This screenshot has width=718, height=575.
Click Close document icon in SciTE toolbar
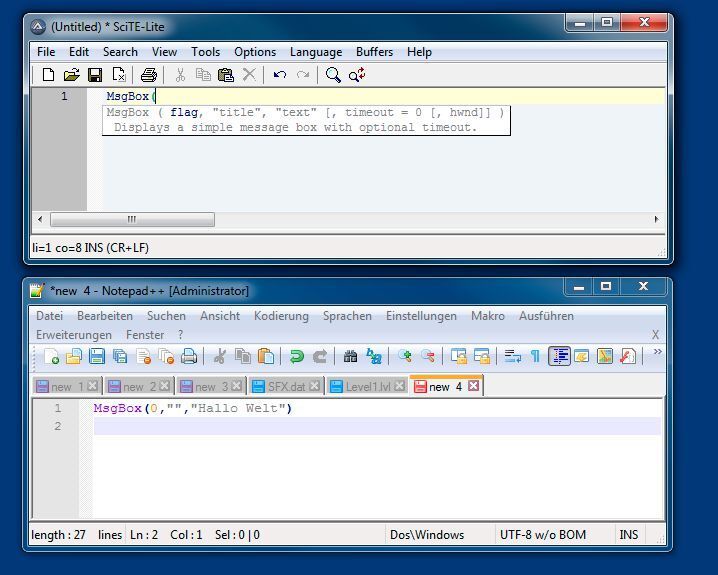[119, 75]
